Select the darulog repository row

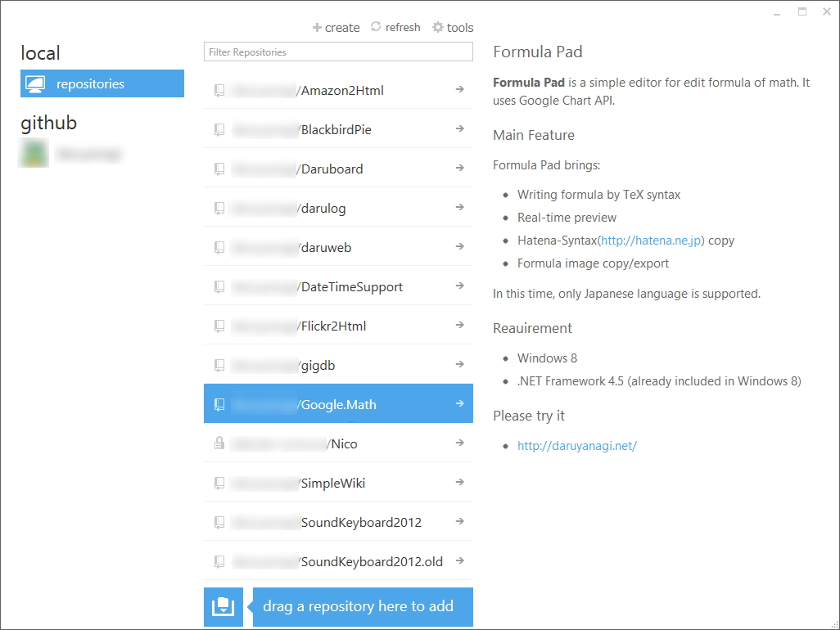(x=338, y=208)
